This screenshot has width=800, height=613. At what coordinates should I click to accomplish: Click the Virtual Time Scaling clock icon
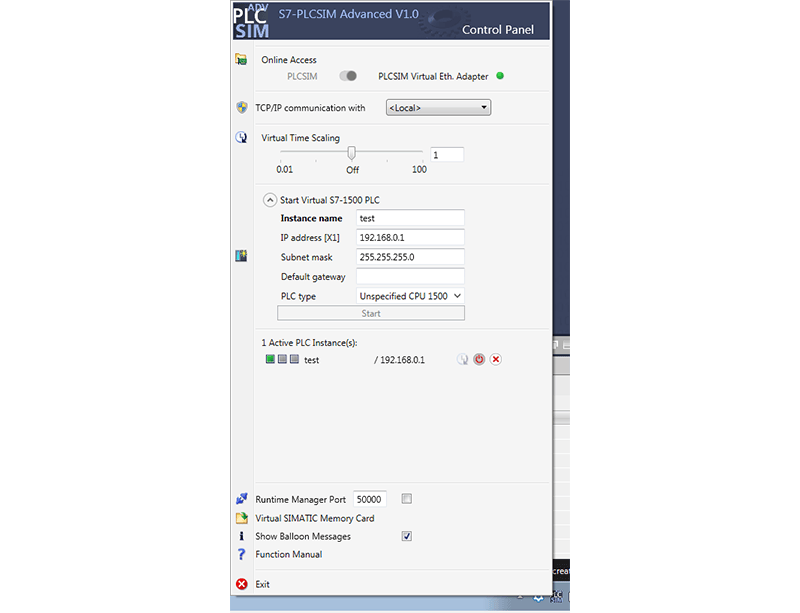(x=241, y=137)
